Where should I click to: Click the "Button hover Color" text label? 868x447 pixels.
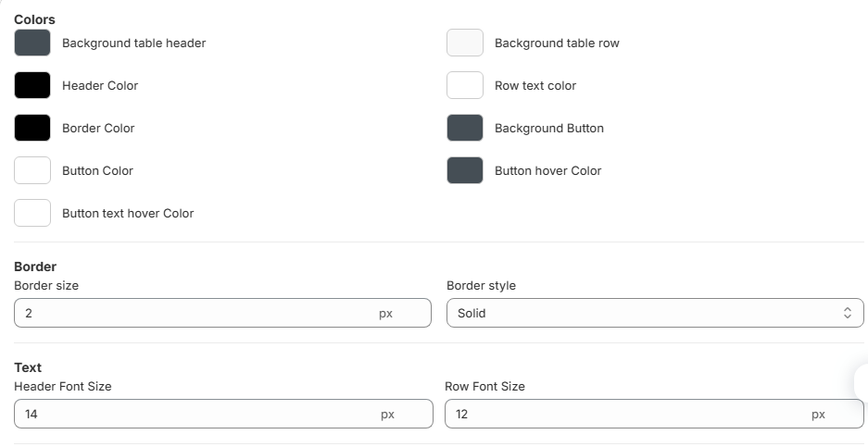coord(547,170)
